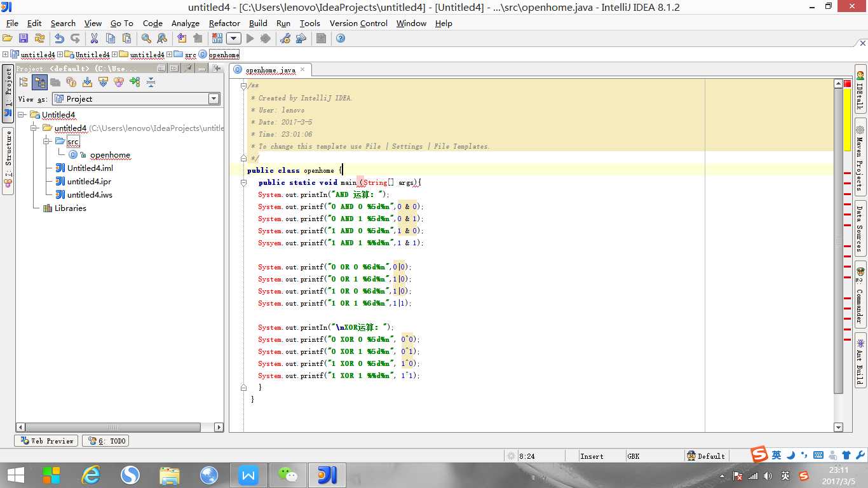
Task: Select Untitled4.ipr file in tree
Action: click(89, 182)
